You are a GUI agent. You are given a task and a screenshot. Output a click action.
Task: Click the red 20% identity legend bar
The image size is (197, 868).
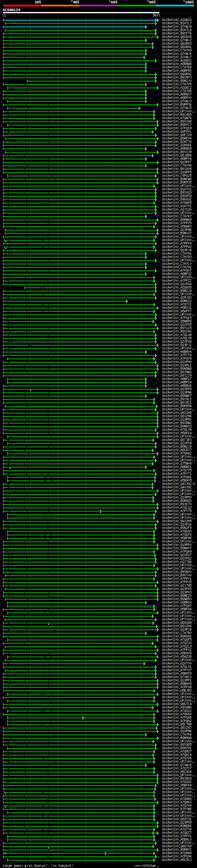pyautogui.click(x=22, y=6)
